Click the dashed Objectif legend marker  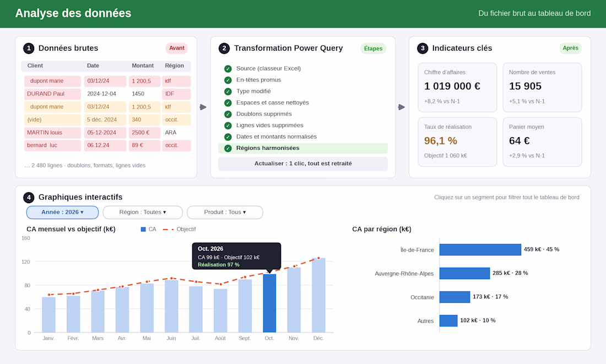168,229
